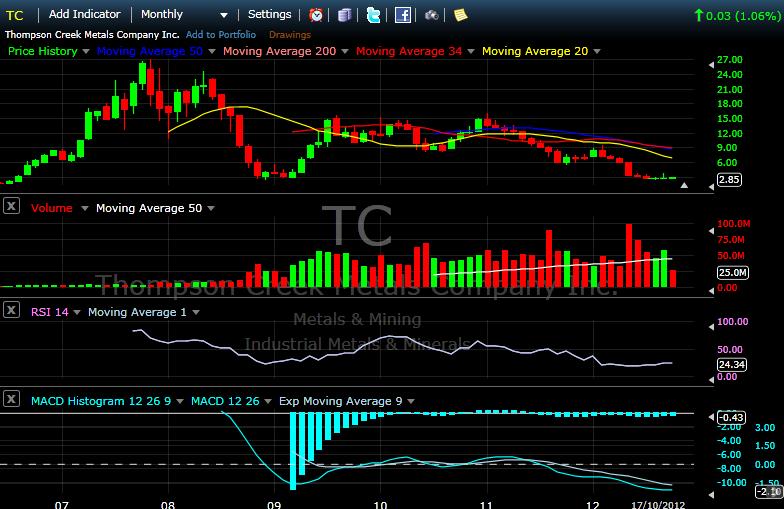Open the Settings menu
The height and width of the screenshot is (509, 784).
pyautogui.click(x=269, y=15)
